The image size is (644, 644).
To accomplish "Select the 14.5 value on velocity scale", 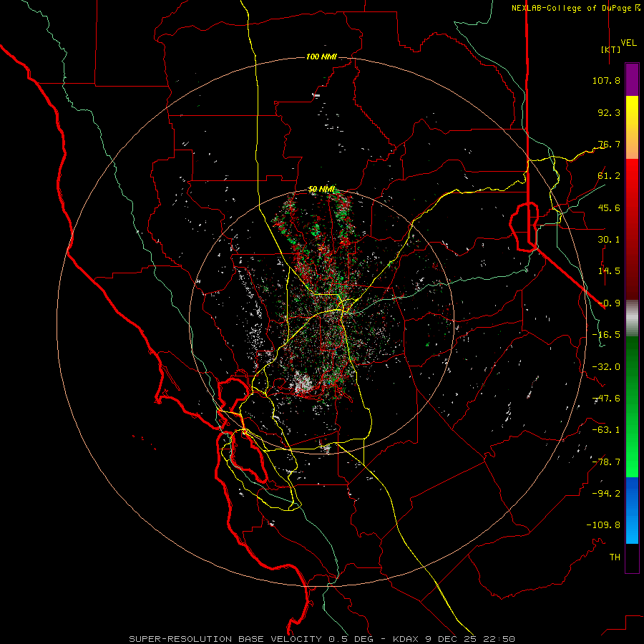I will [x=609, y=271].
